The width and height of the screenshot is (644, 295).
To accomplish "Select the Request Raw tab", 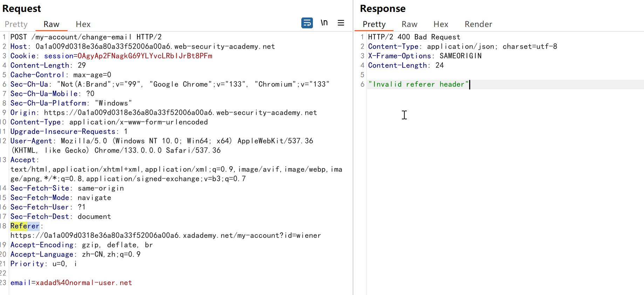I will [x=51, y=24].
